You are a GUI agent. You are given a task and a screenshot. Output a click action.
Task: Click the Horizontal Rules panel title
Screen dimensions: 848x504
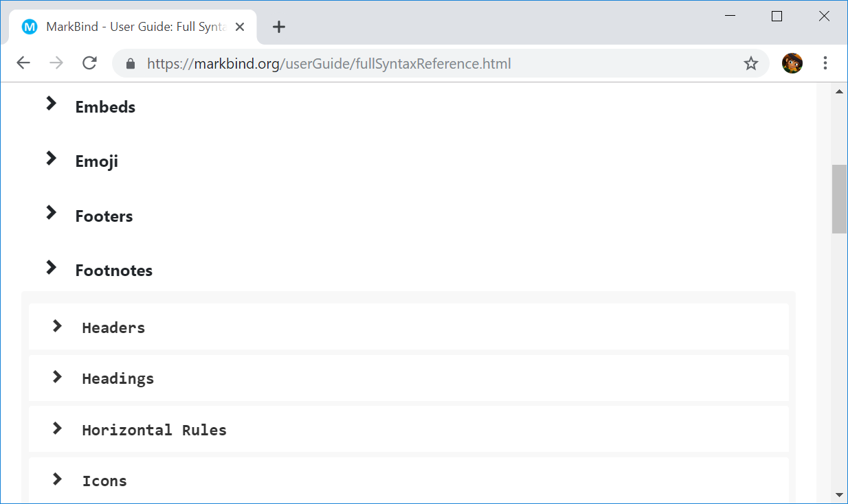(155, 430)
